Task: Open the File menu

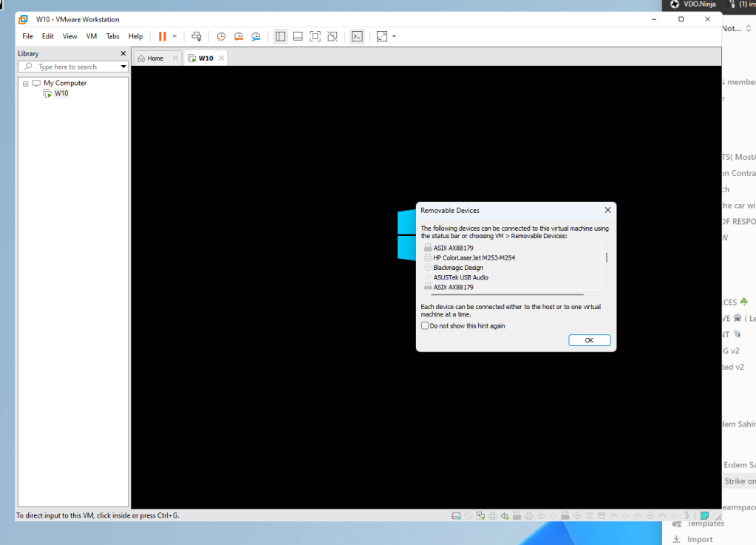Action: point(27,36)
